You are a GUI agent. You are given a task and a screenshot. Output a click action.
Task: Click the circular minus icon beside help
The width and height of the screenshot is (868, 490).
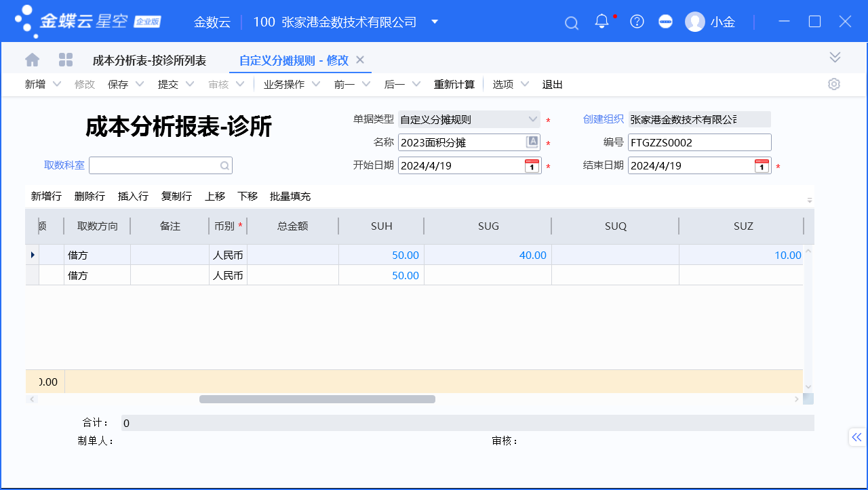pyautogui.click(x=665, y=22)
